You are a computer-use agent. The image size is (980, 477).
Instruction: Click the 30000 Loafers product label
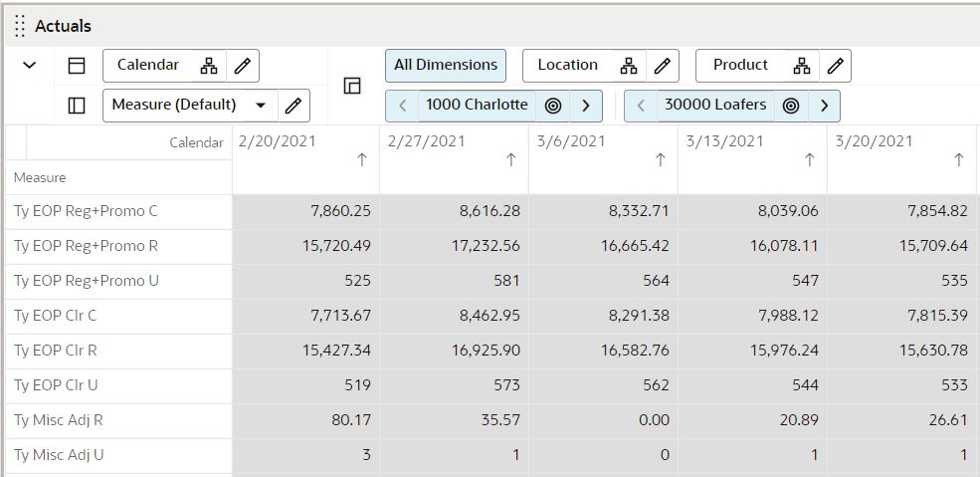click(715, 105)
